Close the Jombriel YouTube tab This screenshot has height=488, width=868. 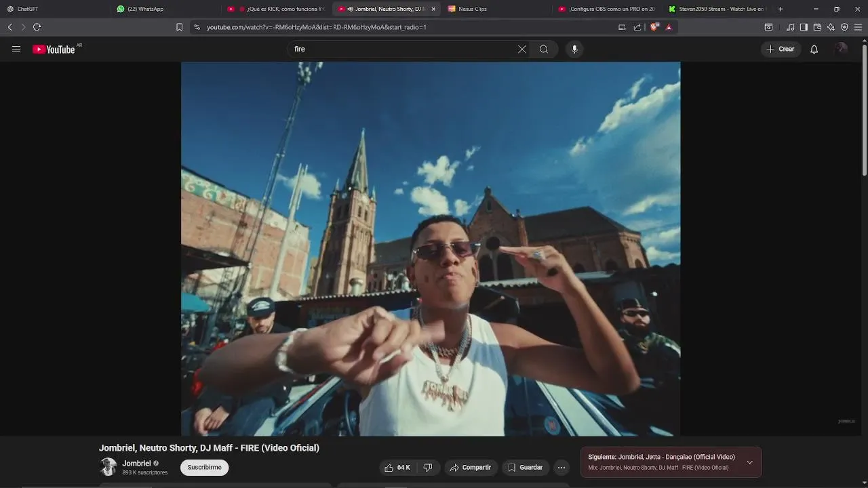pos(433,9)
